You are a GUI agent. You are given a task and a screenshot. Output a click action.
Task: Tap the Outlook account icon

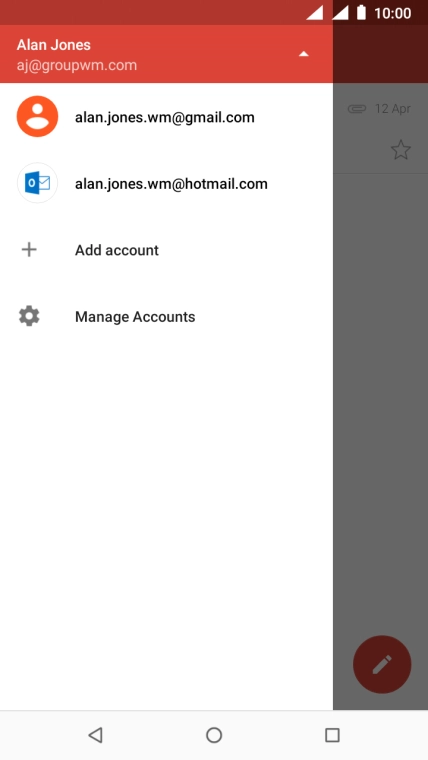pyautogui.click(x=37, y=183)
